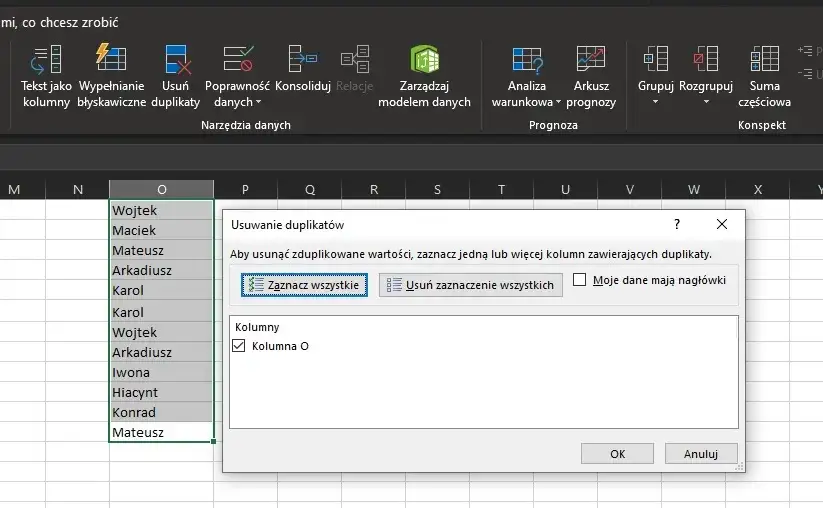Select column header O
This screenshot has height=508, width=823.
coord(162,189)
